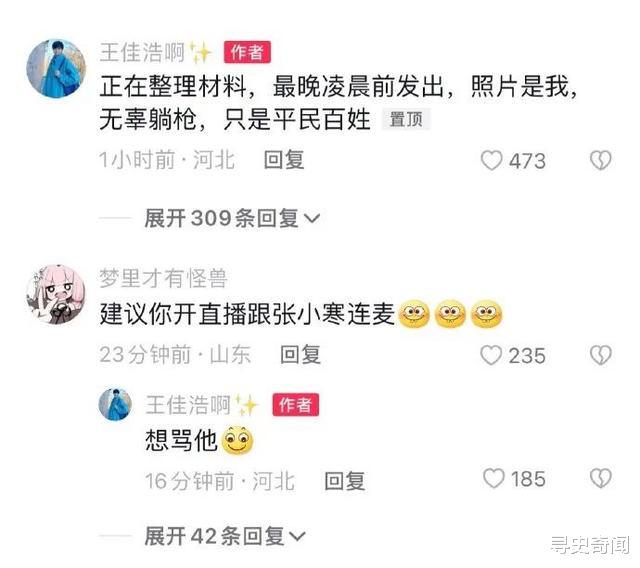Reply to the pinned comment from 河北
Image resolution: width=640 pixels, height=568 pixels.
(284, 160)
